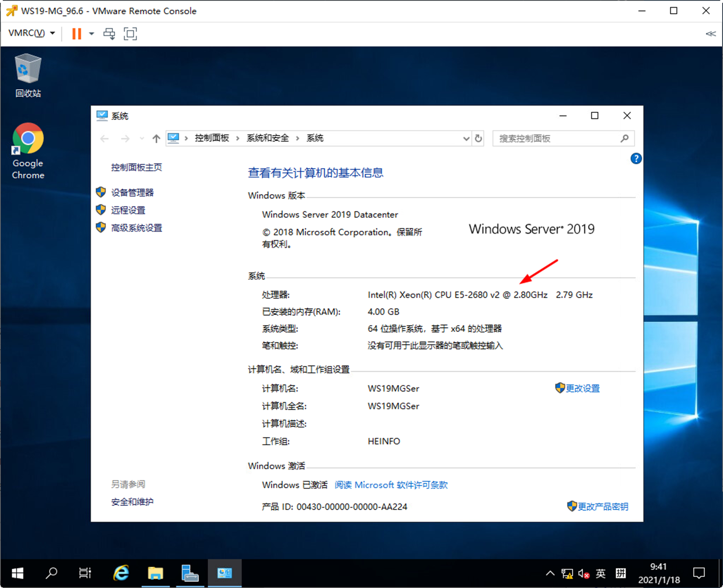Click the network tray icon
This screenshot has height=588, width=723.
(x=567, y=574)
